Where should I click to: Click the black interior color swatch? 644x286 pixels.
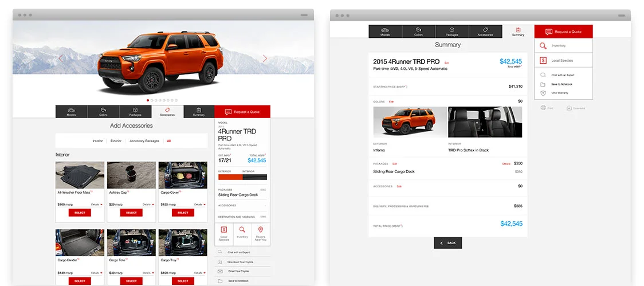click(254, 177)
